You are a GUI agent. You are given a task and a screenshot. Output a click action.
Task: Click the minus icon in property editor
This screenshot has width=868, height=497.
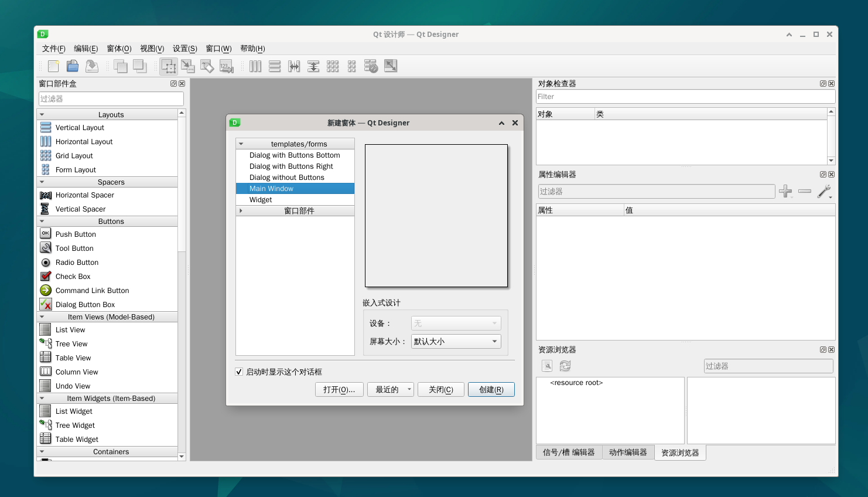point(805,191)
